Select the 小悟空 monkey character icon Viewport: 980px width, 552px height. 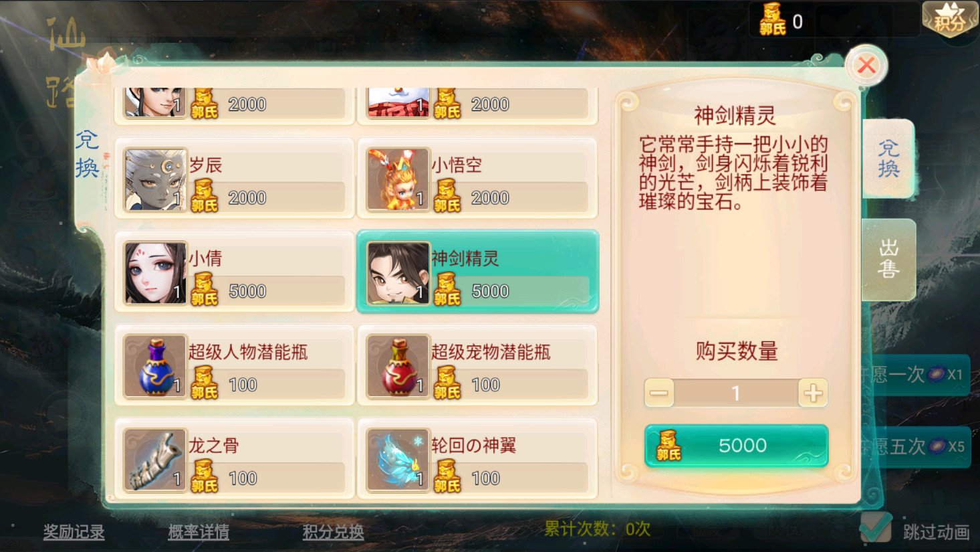(x=398, y=179)
